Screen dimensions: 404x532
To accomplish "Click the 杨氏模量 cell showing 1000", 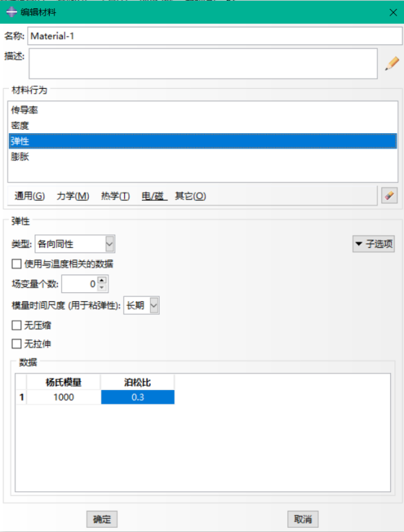I will click(x=63, y=397).
